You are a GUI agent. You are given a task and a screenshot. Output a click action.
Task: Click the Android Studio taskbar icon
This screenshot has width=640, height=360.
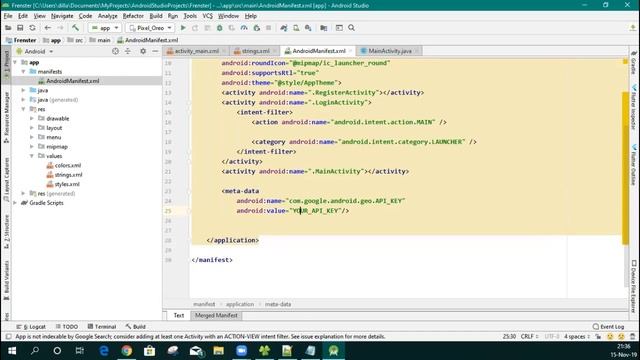point(333,351)
